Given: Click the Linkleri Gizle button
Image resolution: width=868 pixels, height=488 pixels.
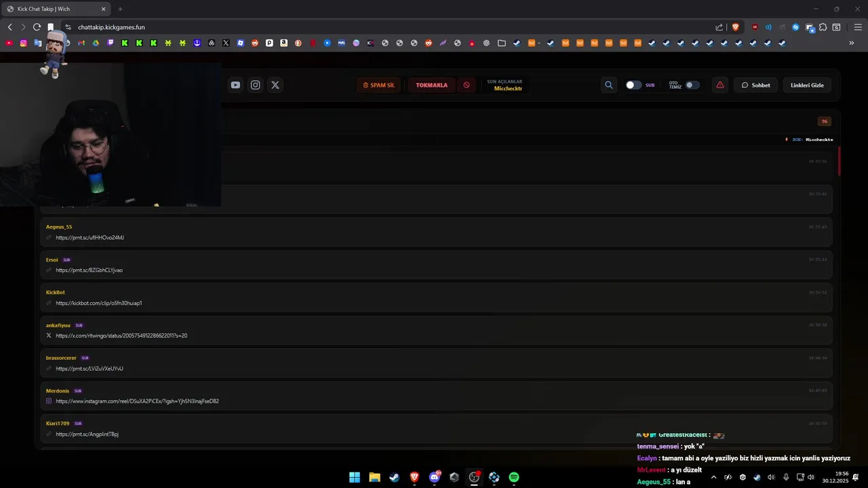Looking at the screenshot, I should tap(807, 85).
